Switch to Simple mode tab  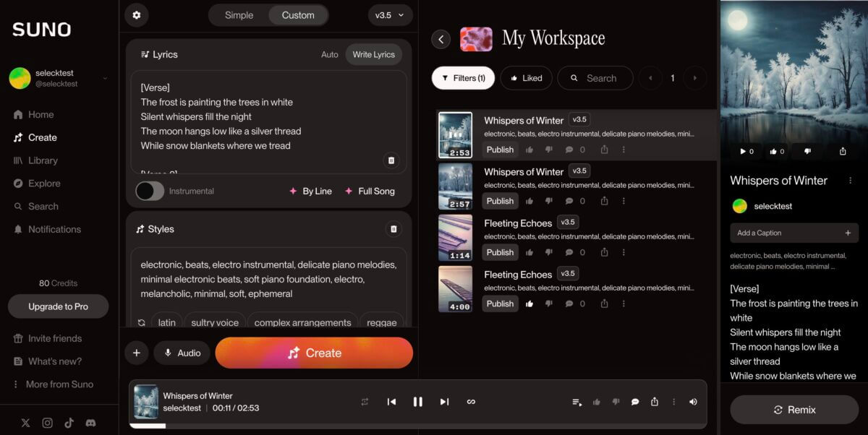pyautogui.click(x=239, y=15)
